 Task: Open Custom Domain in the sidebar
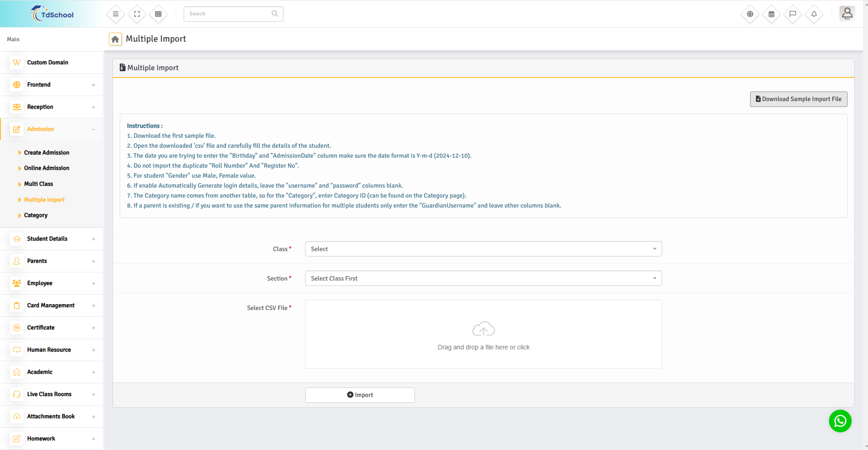point(48,63)
